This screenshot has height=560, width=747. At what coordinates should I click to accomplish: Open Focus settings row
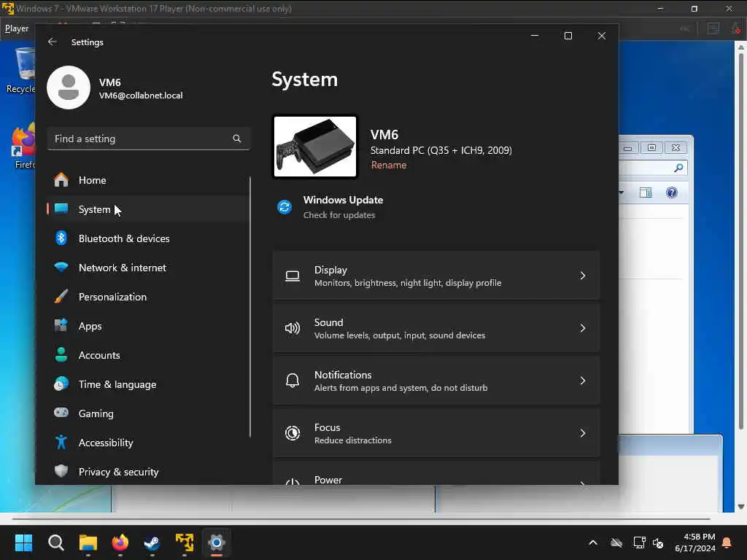(436, 433)
